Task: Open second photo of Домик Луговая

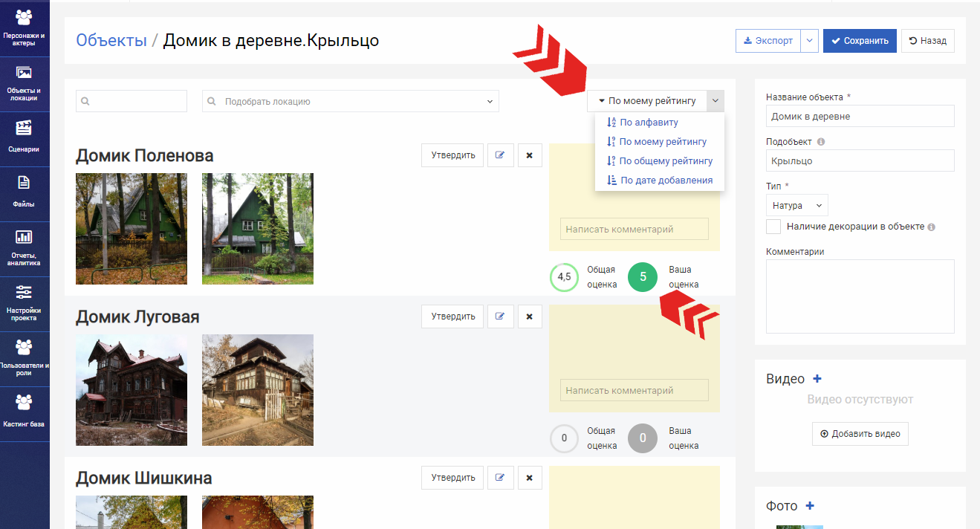Action: (258, 390)
